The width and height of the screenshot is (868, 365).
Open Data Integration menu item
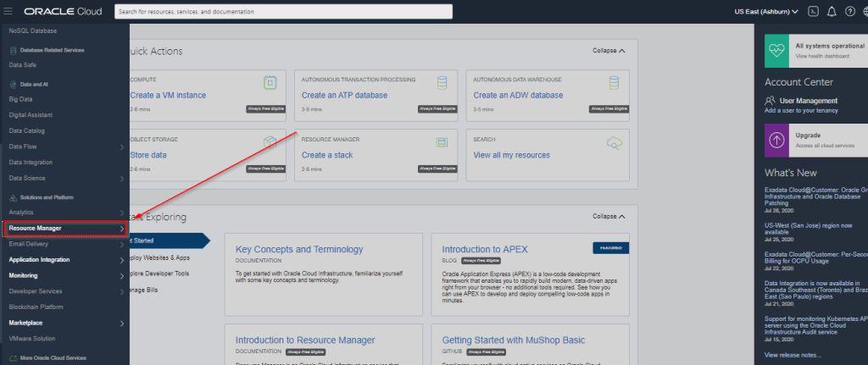tap(31, 162)
